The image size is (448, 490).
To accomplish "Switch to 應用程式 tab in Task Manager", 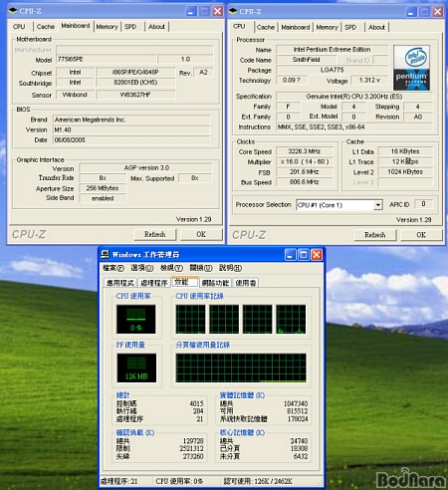I will 120,283.
